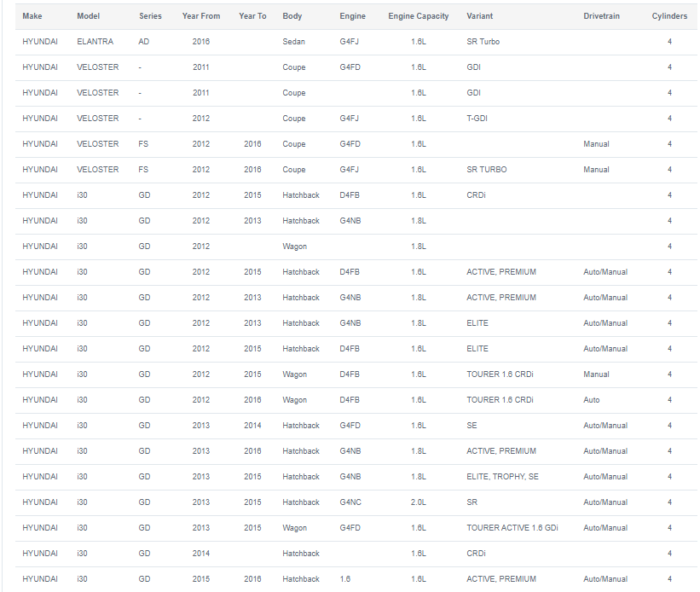The height and width of the screenshot is (592, 700).
Task: Select G4FD engine in VELOSTER FS row
Action: pos(350,144)
